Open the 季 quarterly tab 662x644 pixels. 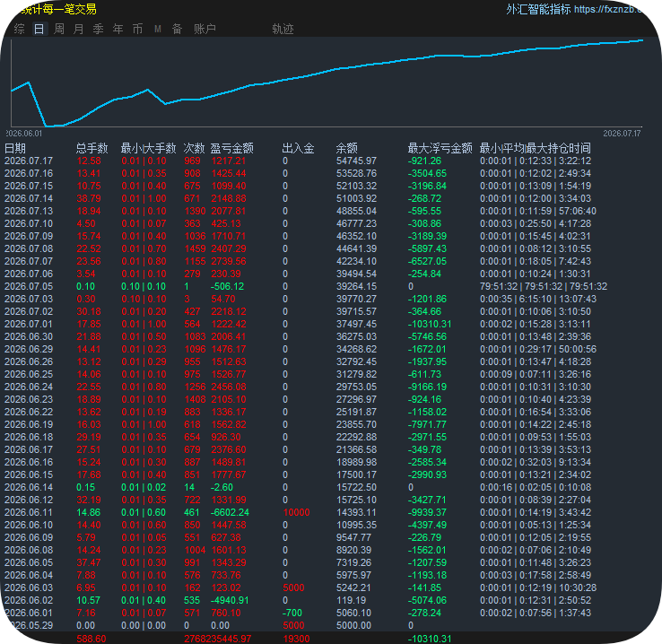coord(98,29)
